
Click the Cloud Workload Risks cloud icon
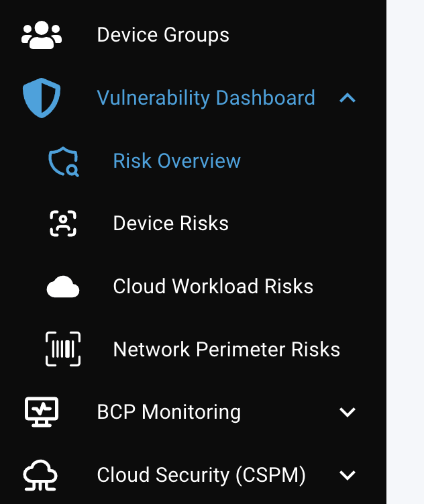(63, 287)
